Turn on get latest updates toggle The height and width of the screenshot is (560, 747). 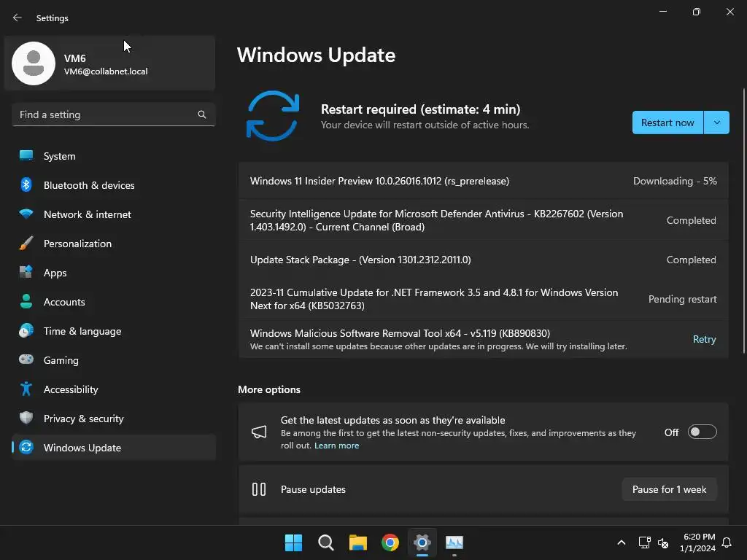pos(703,432)
